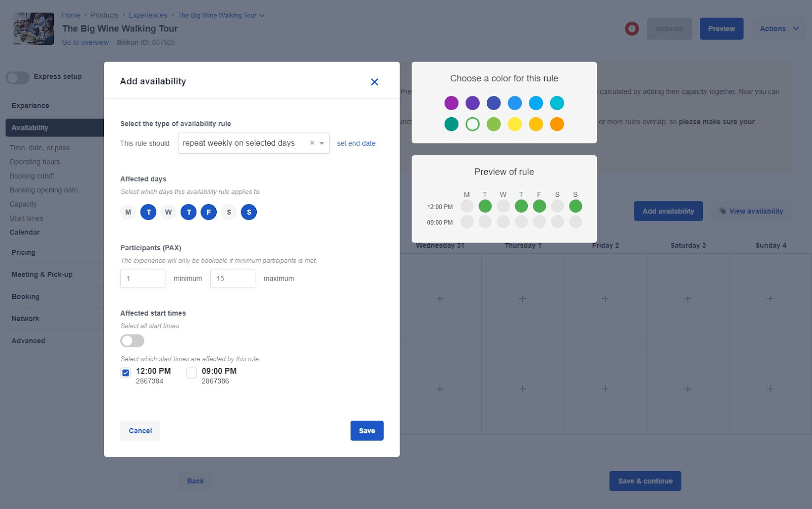This screenshot has height=509, width=812.
Task: Save the new availability rule
Action: tap(366, 430)
